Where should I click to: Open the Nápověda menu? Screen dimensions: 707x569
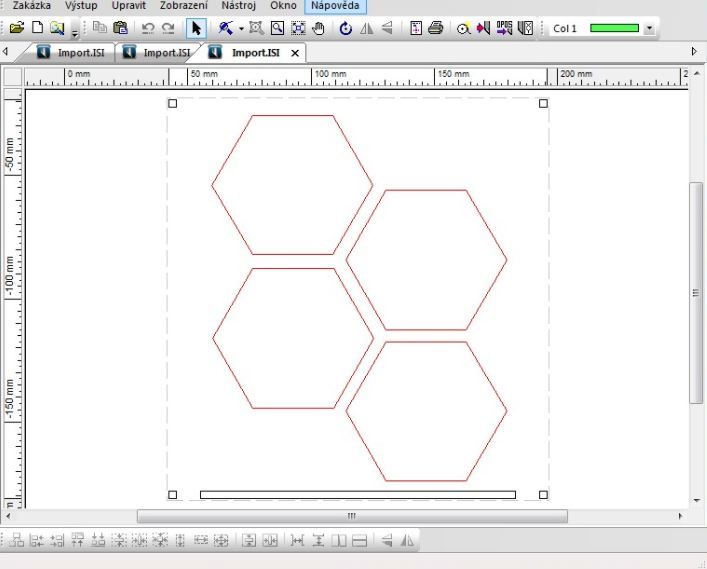tap(335, 6)
